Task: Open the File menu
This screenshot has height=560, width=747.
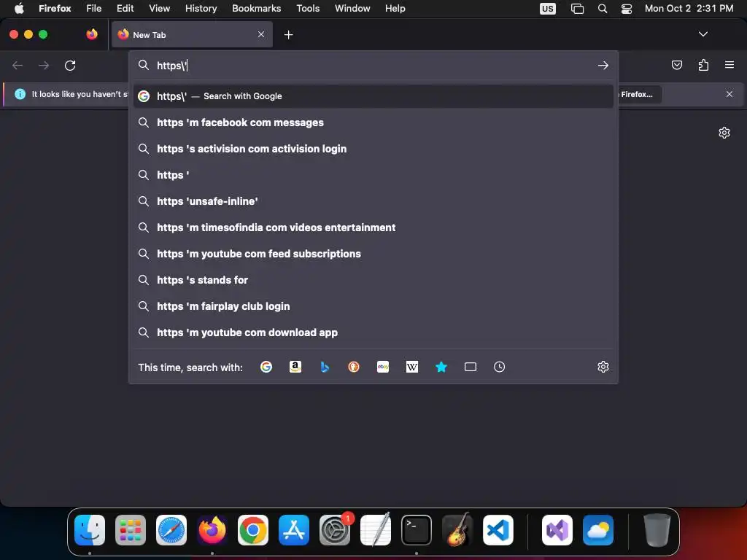Action: [94, 8]
